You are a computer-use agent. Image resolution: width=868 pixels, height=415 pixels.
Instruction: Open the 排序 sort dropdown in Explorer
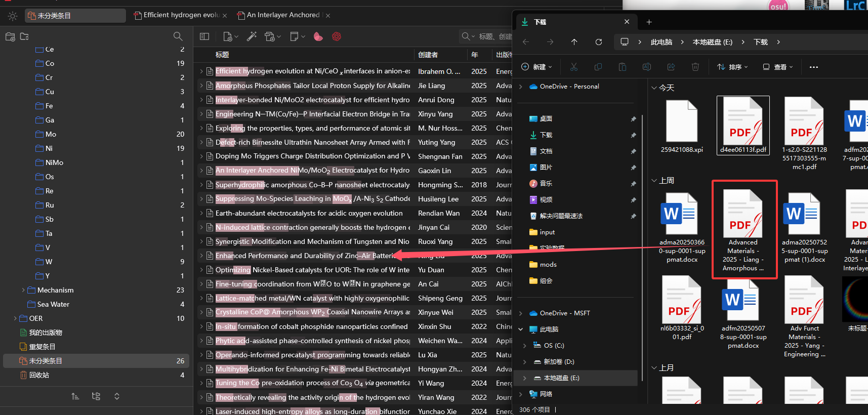(732, 67)
